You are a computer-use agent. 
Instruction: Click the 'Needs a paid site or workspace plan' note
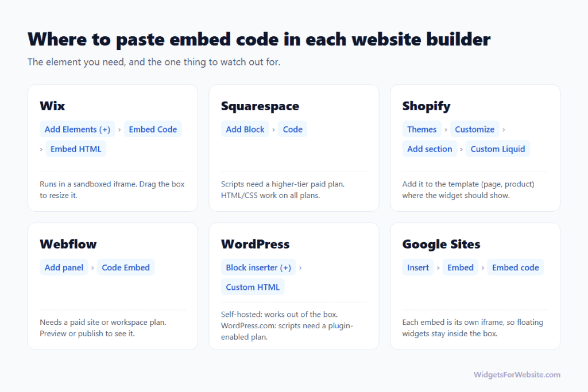click(103, 328)
